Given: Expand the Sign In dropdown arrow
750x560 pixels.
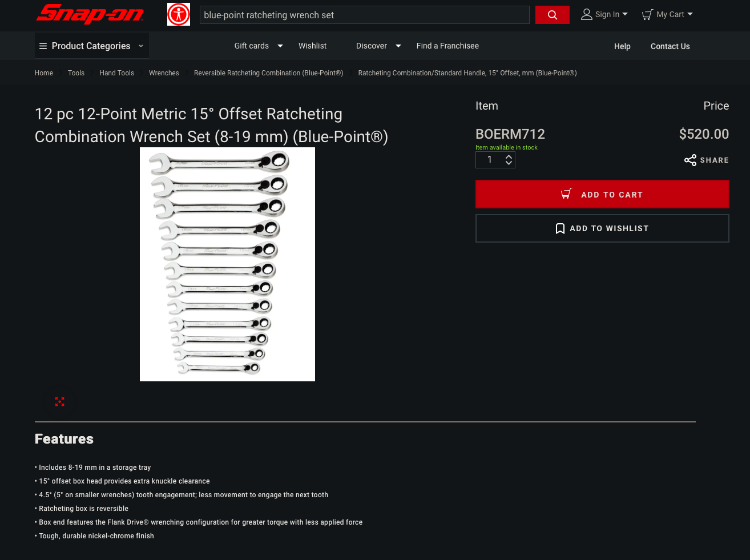Looking at the screenshot, I should [x=625, y=14].
